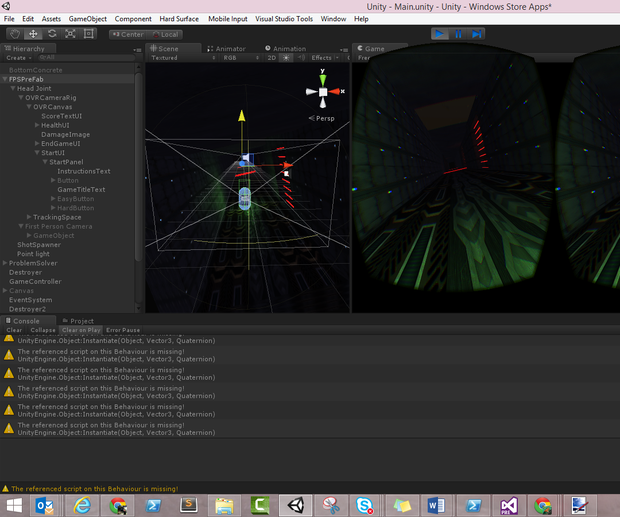Open the Assets menu
620x517 pixels.
[51, 19]
